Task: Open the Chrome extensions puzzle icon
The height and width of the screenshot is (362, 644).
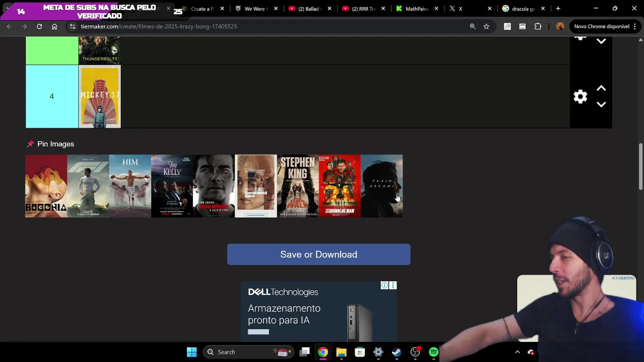Action: tap(538, 27)
